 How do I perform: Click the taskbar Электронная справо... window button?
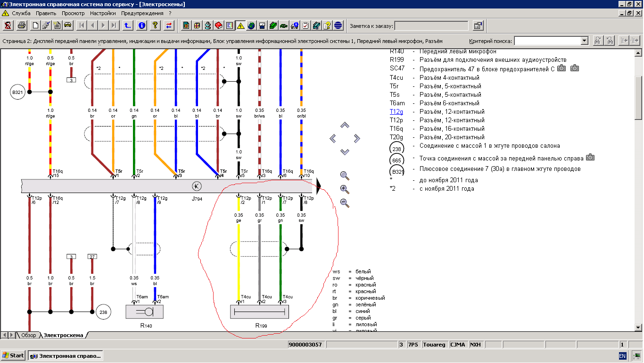pyautogui.click(x=65, y=355)
